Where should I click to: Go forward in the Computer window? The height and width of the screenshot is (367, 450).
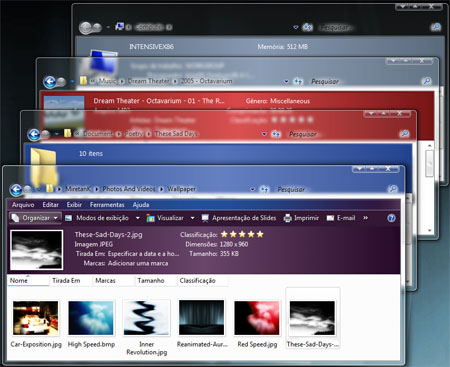97,28
